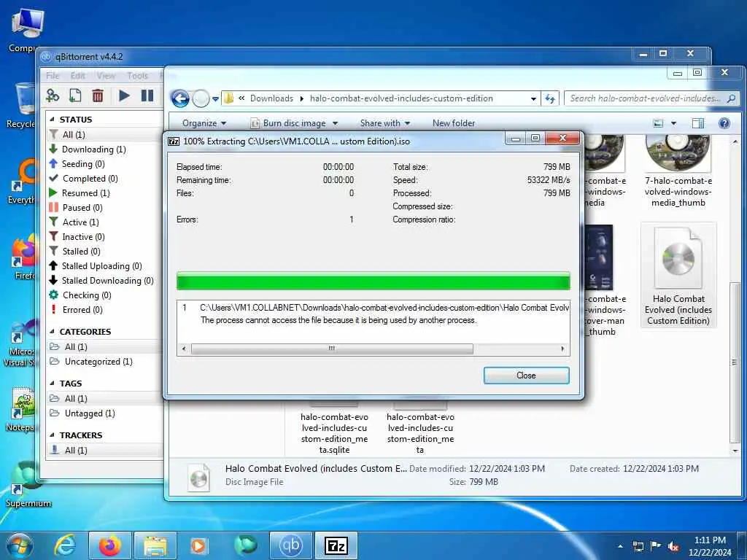The height and width of the screenshot is (560, 747).
Task: Open the Windows Start menu
Action: [x=20, y=545]
